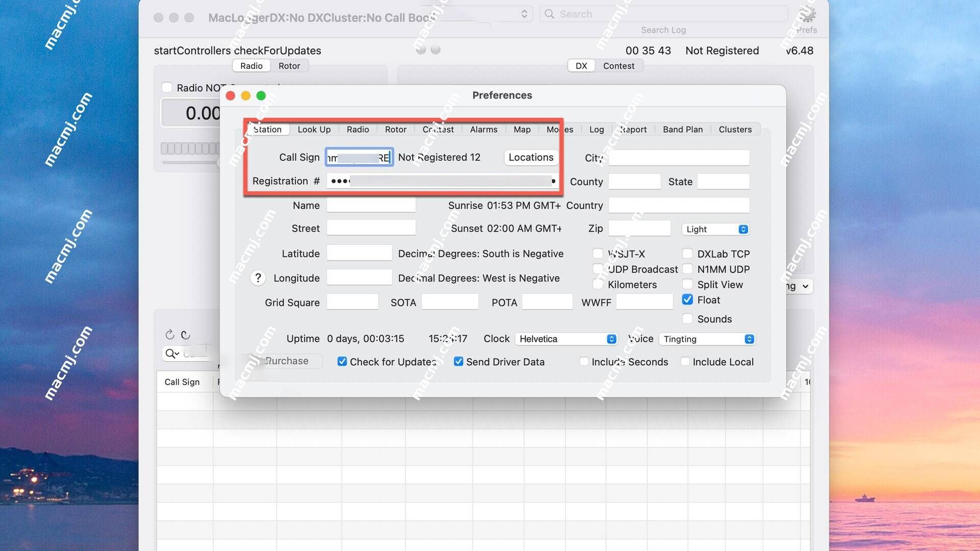Viewport: 980px width, 551px height.
Task: Click the Street input field
Action: pyautogui.click(x=371, y=228)
